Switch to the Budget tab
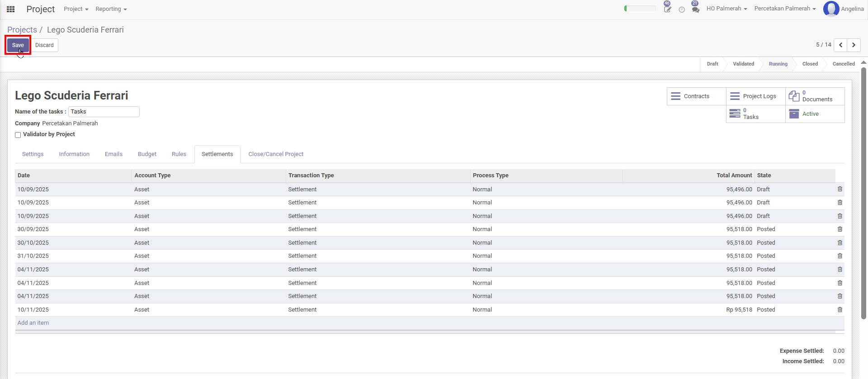 [x=147, y=154]
